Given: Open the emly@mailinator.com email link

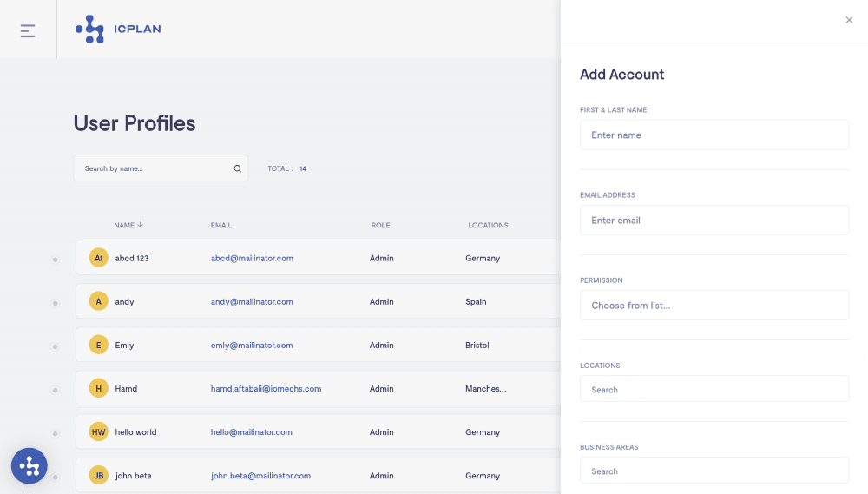Looking at the screenshot, I should click(252, 345).
